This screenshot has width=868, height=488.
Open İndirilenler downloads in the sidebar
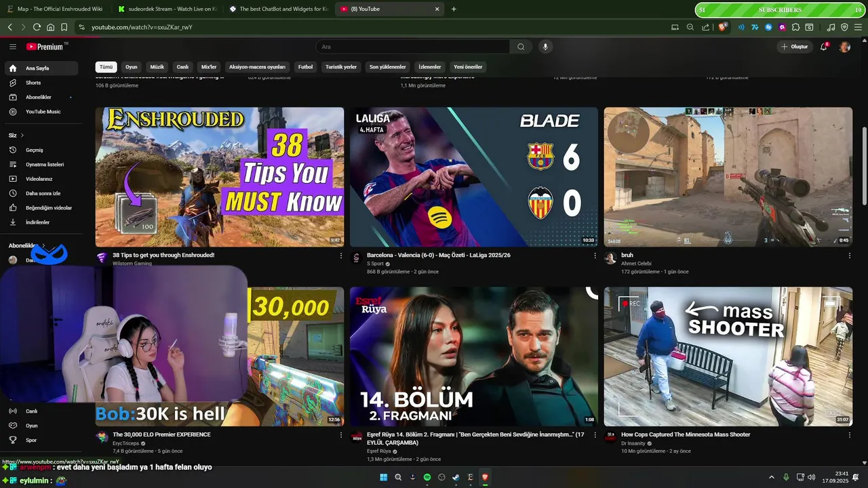(41, 222)
